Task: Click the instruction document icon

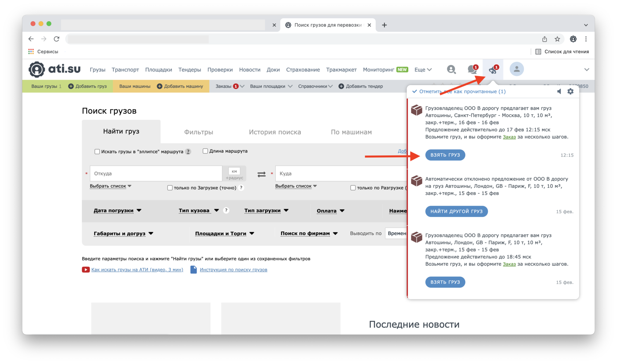Action: pyautogui.click(x=194, y=270)
